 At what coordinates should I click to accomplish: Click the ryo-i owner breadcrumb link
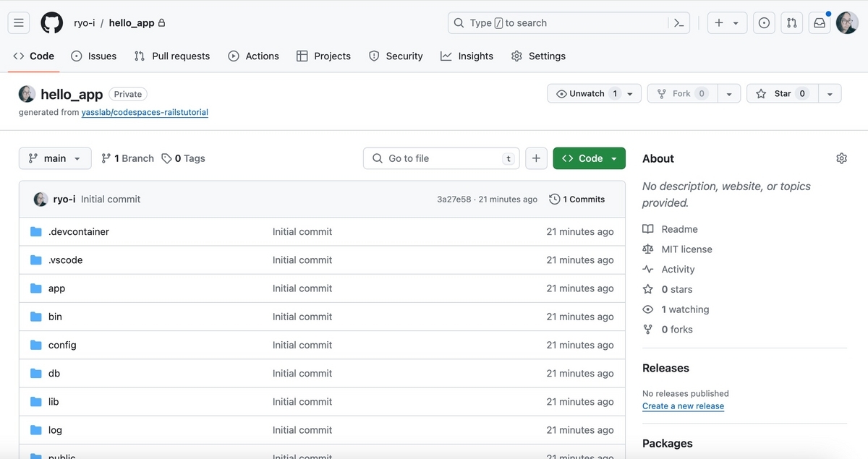[85, 23]
